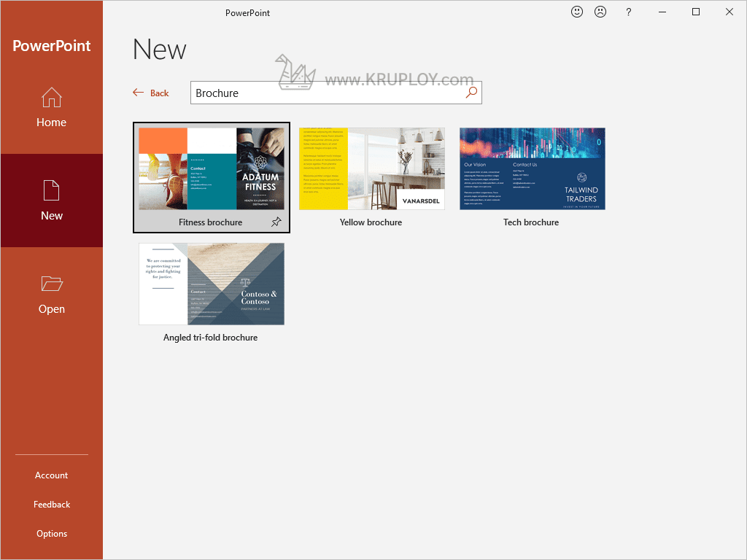
Task: Click the magnifier search icon
Action: coord(471,93)
